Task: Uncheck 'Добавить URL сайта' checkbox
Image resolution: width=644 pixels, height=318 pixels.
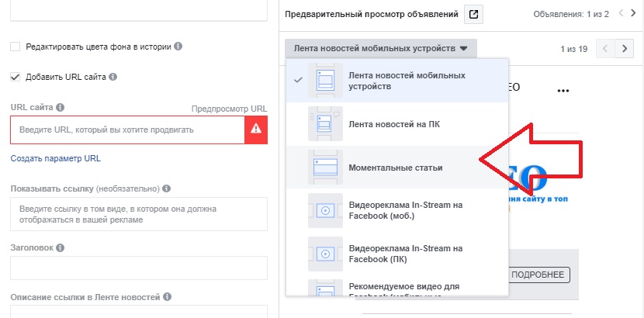Action: point(16,77)
